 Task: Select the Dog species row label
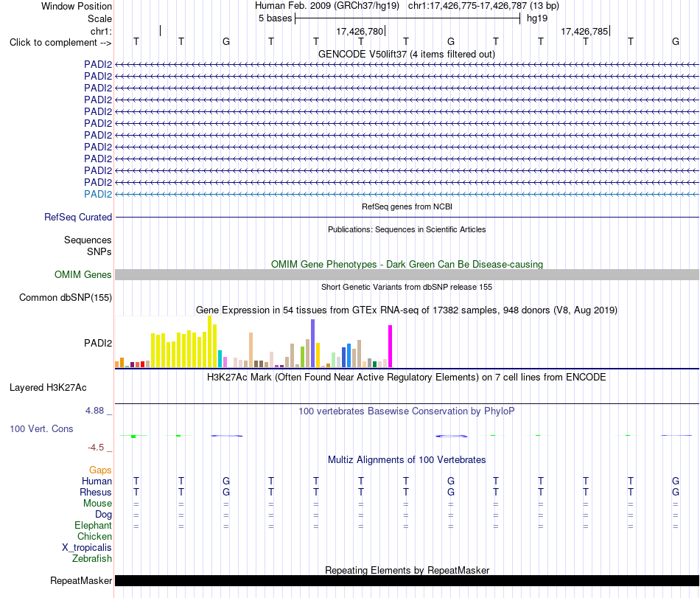click(x=103, y=515)
